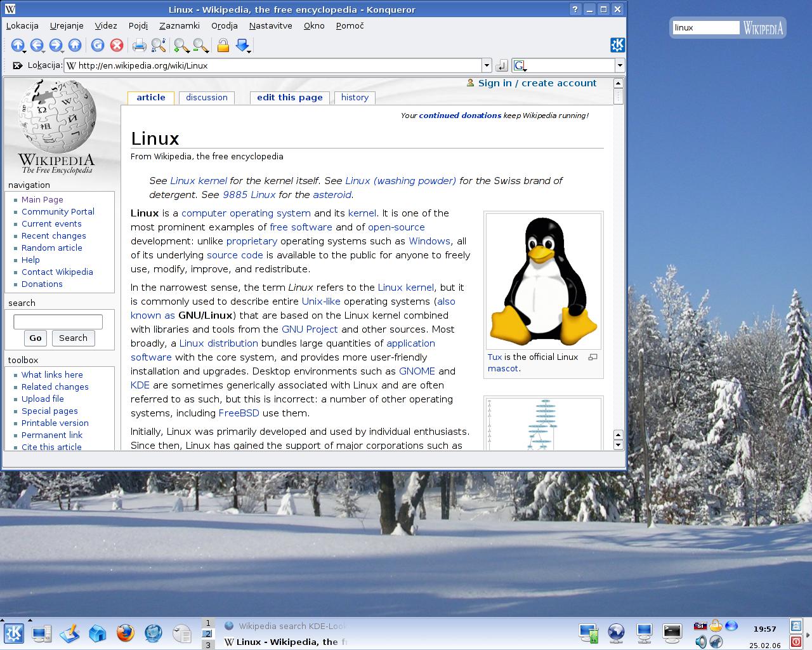Screen dimensions: 812x650
Task: Click the Wikipedia Go search button
Action: [x=36, y=338]
